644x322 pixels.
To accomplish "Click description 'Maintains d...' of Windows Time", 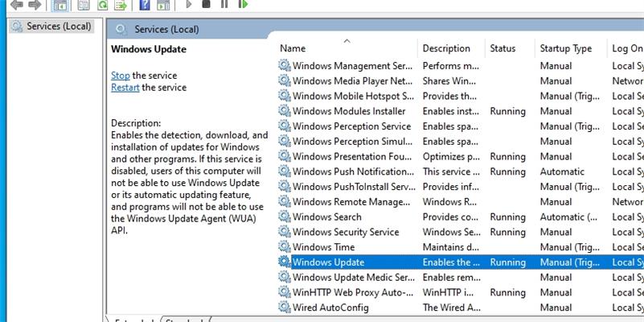I will 451,247.
